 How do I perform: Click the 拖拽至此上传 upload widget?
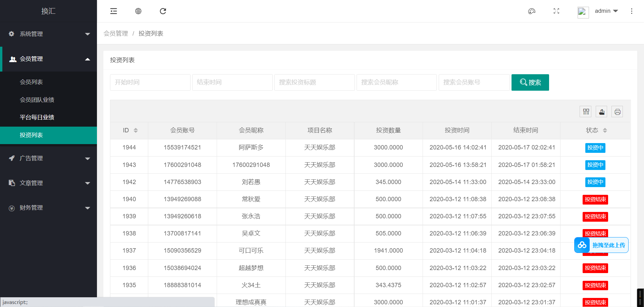point(601,245)
